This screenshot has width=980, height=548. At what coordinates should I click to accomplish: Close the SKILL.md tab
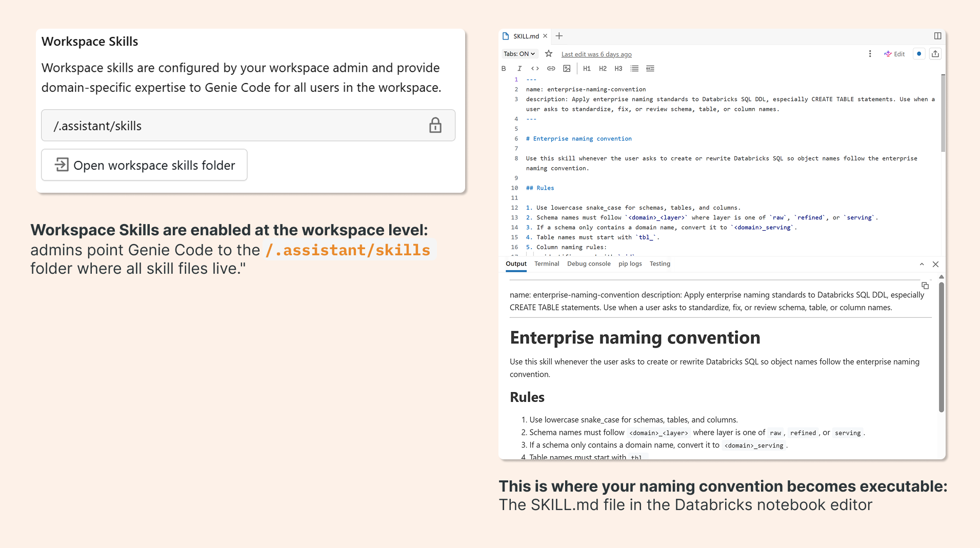tap(545, 36)
